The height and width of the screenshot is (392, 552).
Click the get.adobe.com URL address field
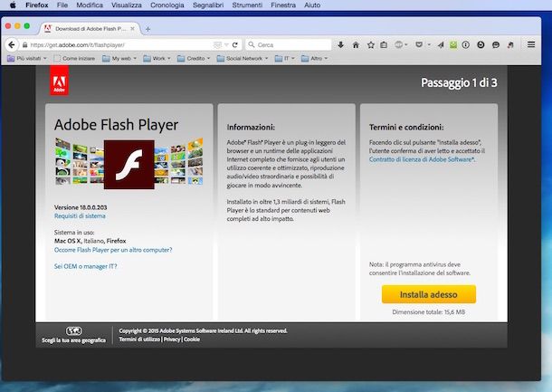[x=119, y=45]
